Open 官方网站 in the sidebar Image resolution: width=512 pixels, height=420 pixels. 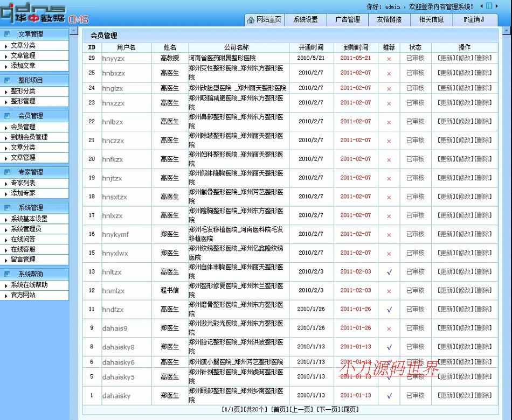click(x=23, y=295)
